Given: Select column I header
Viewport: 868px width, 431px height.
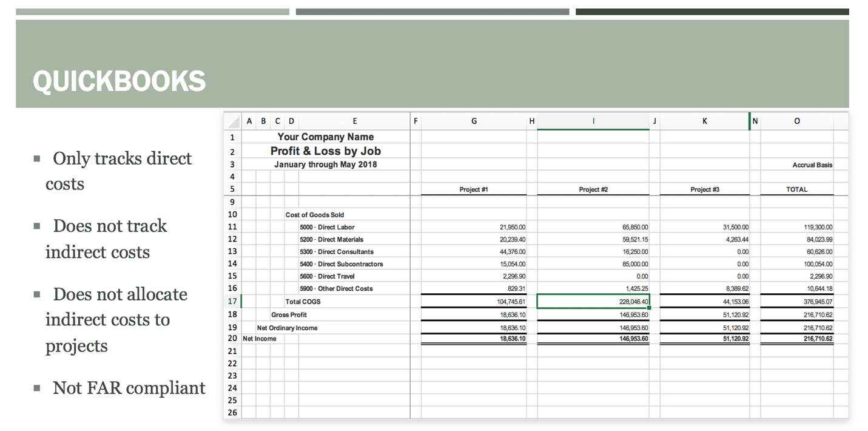Looking at the screenshot, I should tap(593, 121).
